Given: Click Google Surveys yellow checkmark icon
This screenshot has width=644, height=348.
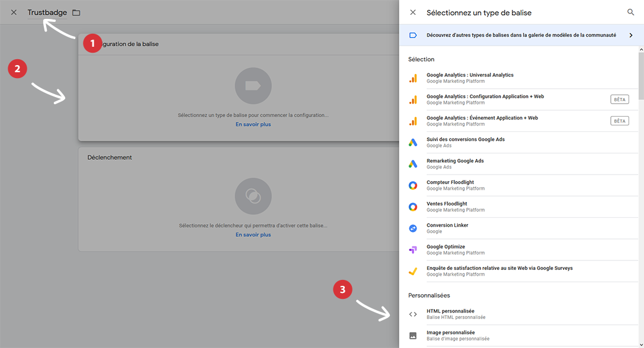Looking at the screenshot, I should pos(413,271).
